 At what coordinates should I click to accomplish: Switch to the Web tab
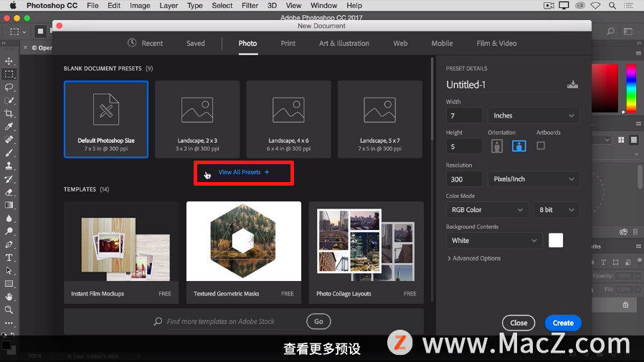click(400, 43)
